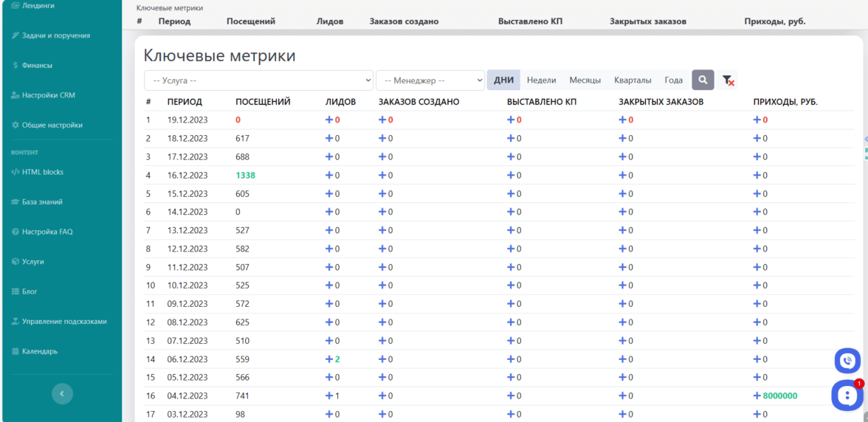The image size is (868, 422).
Task: Open Финансы in the sidebar
Action: click(37, 65)
